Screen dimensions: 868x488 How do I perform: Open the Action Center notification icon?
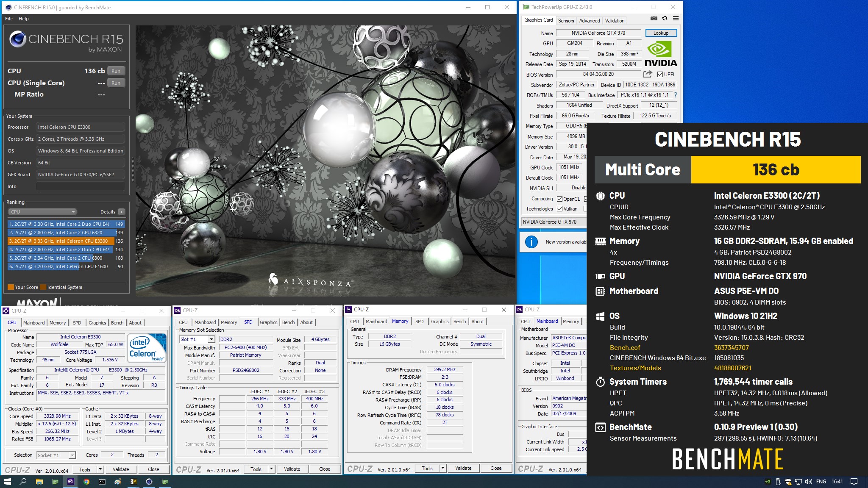[x=854, y=482]
